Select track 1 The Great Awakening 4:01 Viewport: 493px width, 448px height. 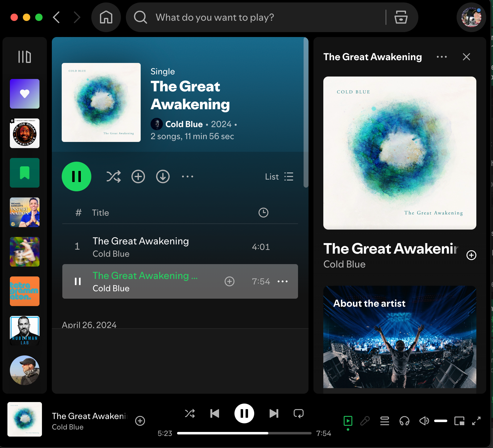[180, 247]
